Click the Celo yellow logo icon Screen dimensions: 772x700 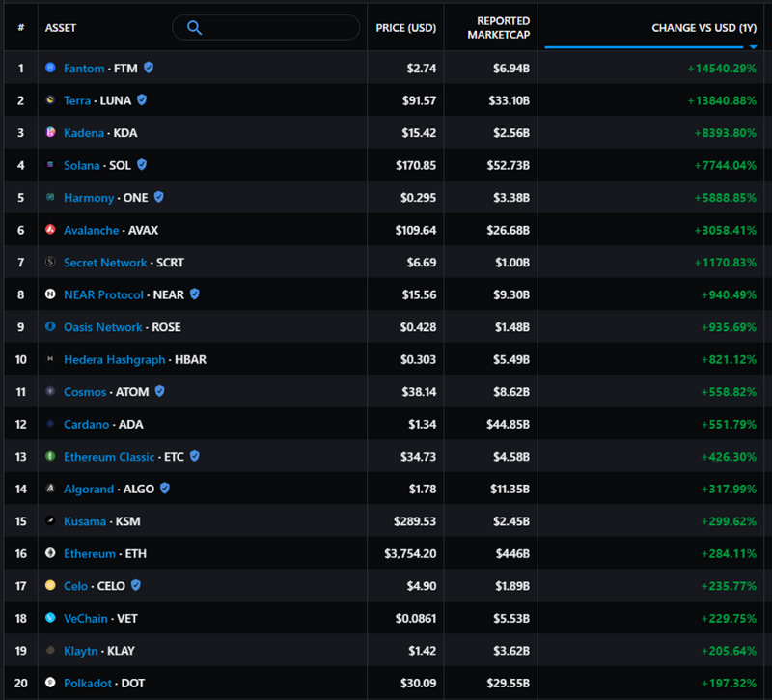pyautogui.click(x=50, y=585)
